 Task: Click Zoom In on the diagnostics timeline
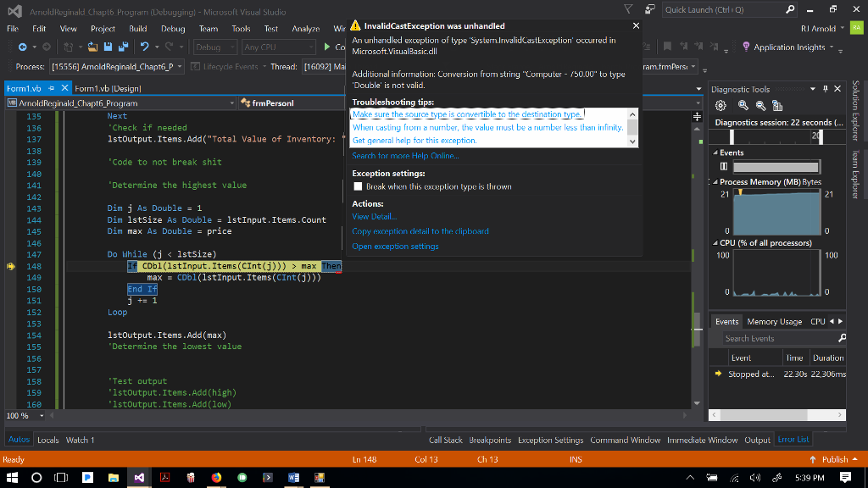tap(743, 104)
